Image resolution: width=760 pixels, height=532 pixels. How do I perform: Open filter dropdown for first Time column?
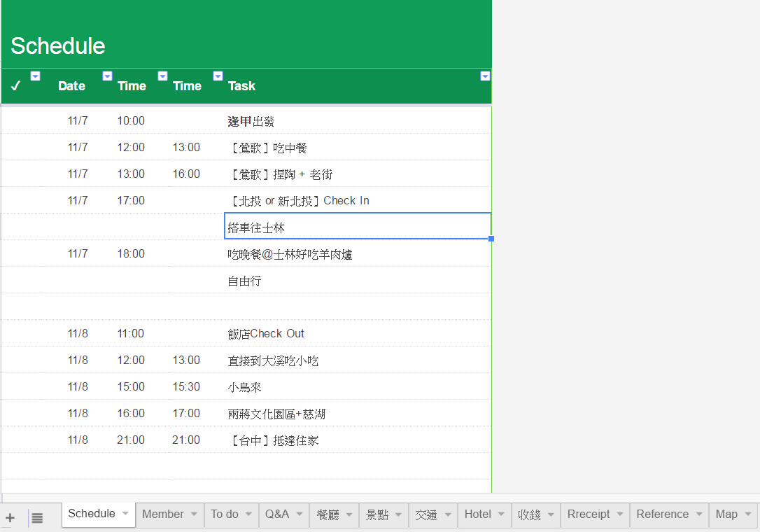[163, 76]
